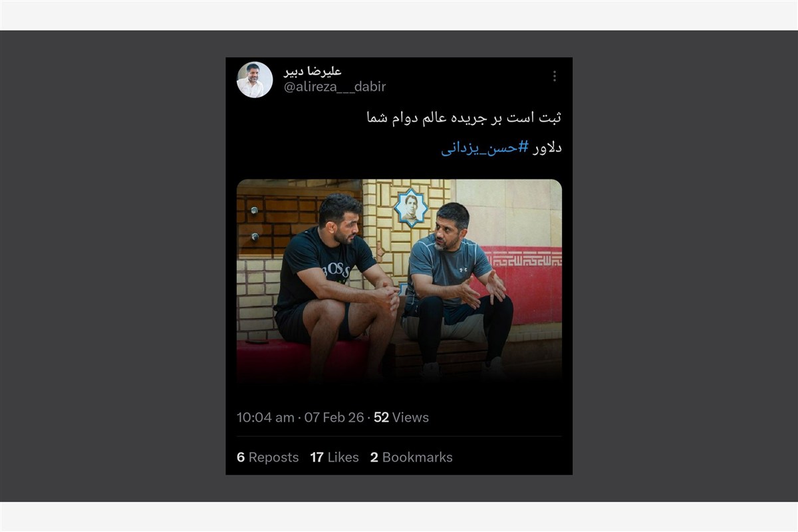Click the @alireza__dabir handle
Image resolution: width=798 pixels, height=532 pixels.
[335, 87]
